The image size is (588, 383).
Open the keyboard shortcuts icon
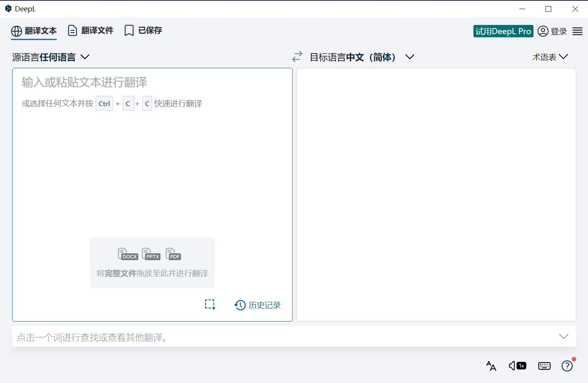[x=544, y=366]
